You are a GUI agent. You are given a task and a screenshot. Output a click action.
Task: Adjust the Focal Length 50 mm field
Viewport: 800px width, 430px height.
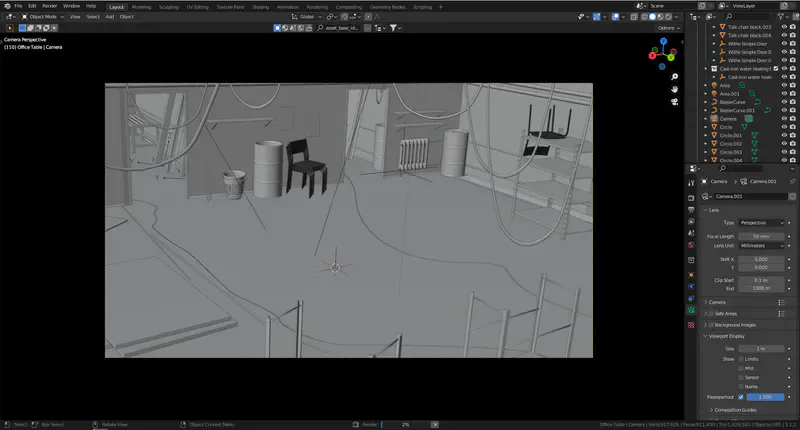pos(762,237)
